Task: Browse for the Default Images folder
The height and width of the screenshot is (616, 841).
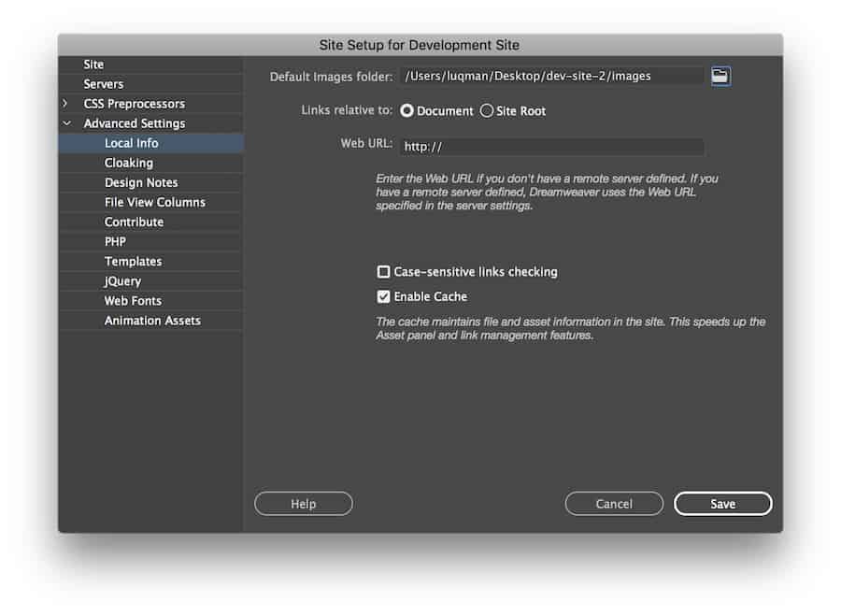Action: 720,76
